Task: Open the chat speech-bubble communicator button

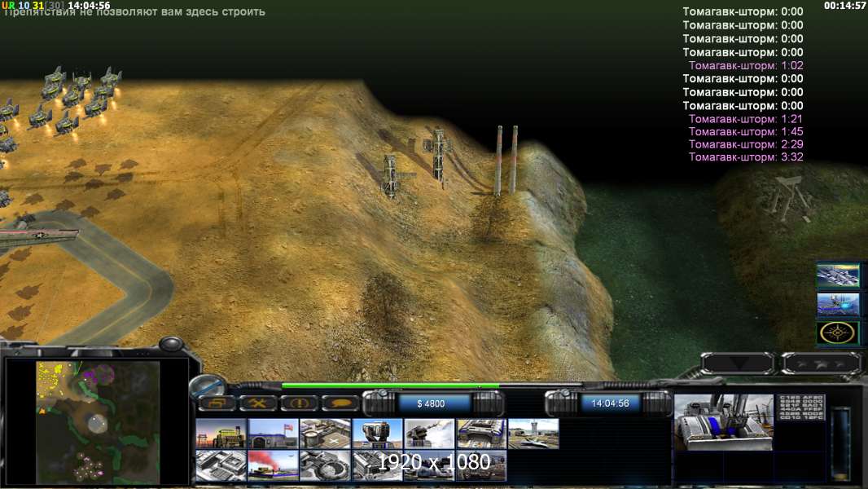Action: [340, 403]
